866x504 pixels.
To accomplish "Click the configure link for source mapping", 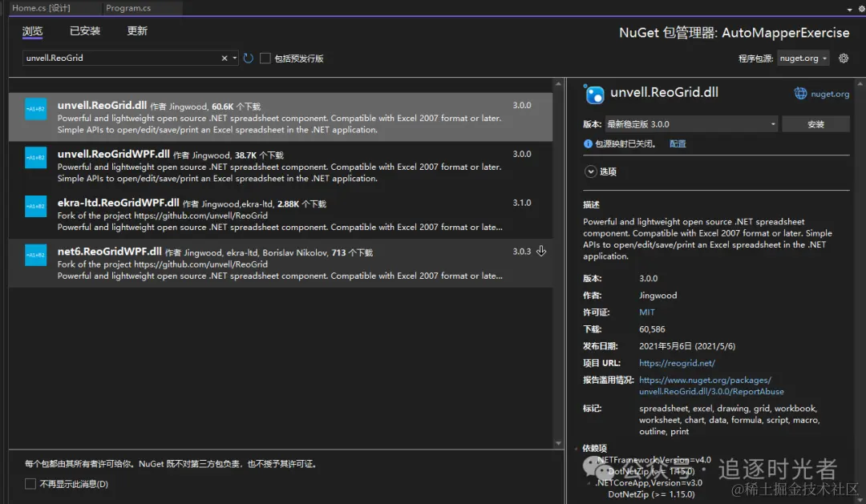I will (678, 143).
